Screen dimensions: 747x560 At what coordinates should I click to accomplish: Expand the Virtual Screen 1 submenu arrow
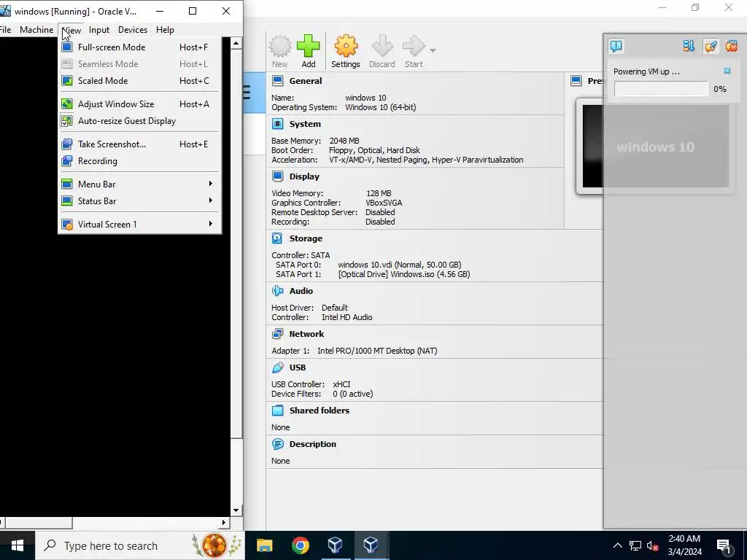[x=211, y=224]
